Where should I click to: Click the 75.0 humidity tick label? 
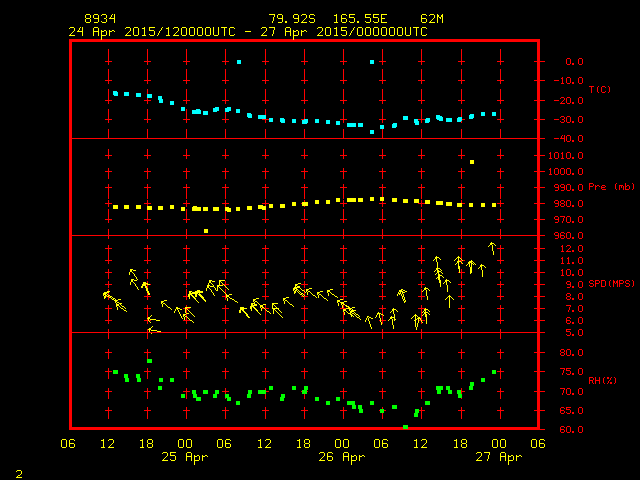coord(571,372)
